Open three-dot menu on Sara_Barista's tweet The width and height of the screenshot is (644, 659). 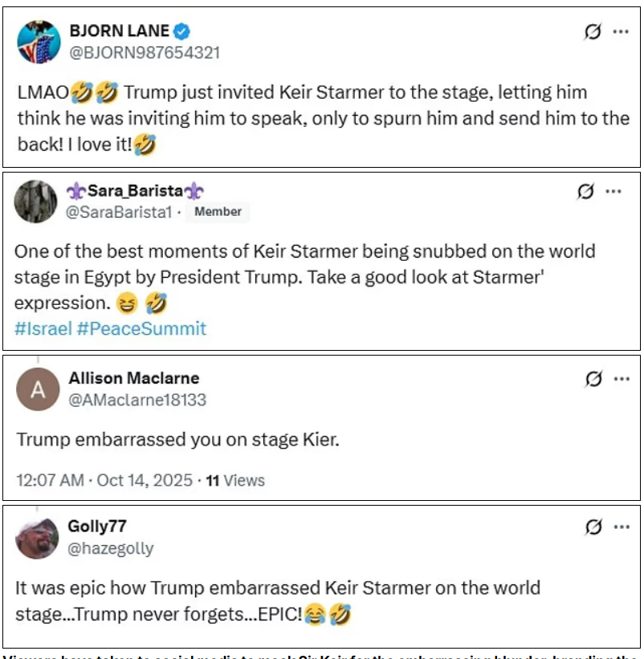(x=613, y=192)
